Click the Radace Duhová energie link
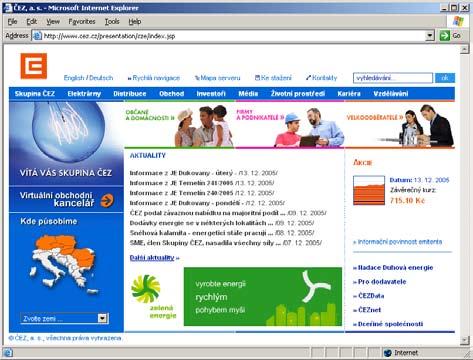The image size is (473, 360). [393, 267]
